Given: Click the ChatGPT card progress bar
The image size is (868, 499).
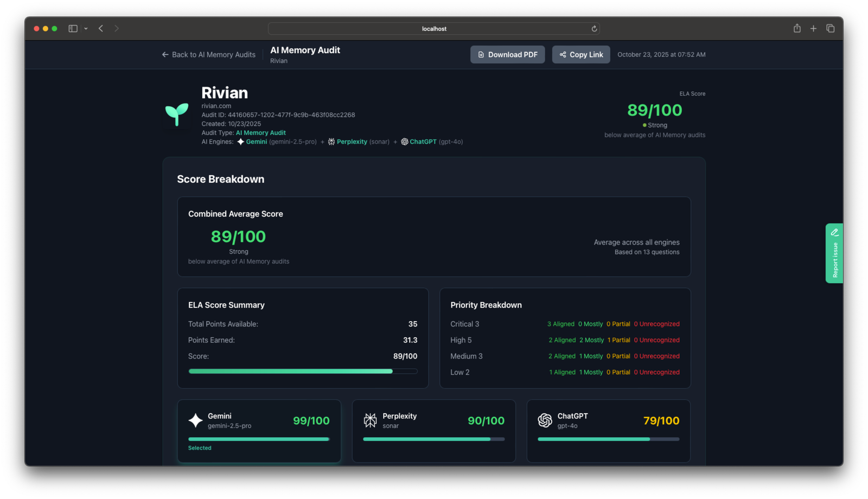Looking at the screenshot, I should [609, 439].
